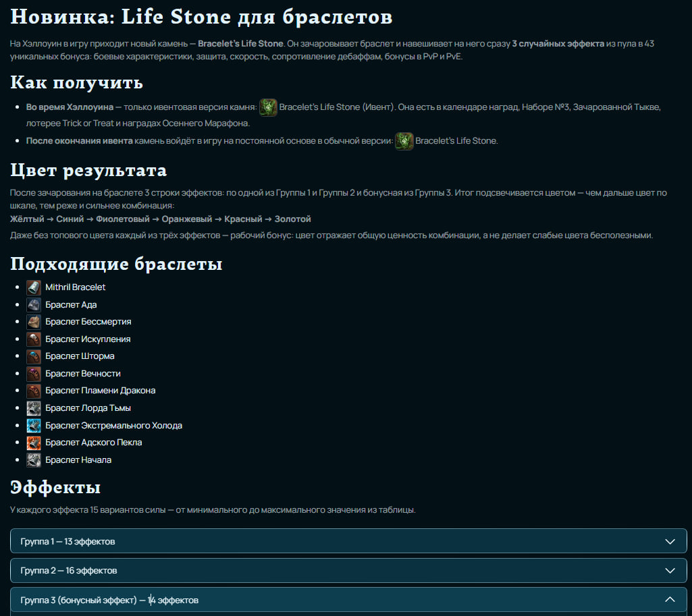Click the Браслет Ада icon
Viewport: 692px width, 616px height.
pos(34,305)
